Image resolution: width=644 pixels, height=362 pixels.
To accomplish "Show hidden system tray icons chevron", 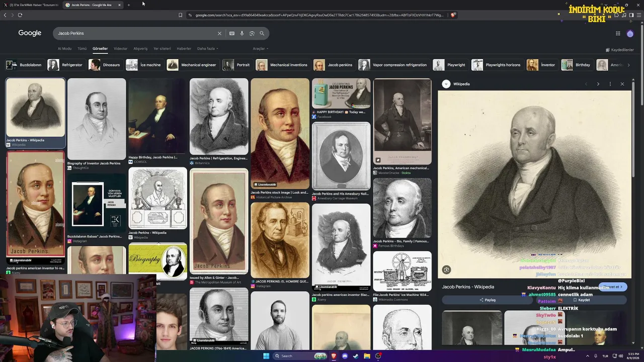I will 587,356.
